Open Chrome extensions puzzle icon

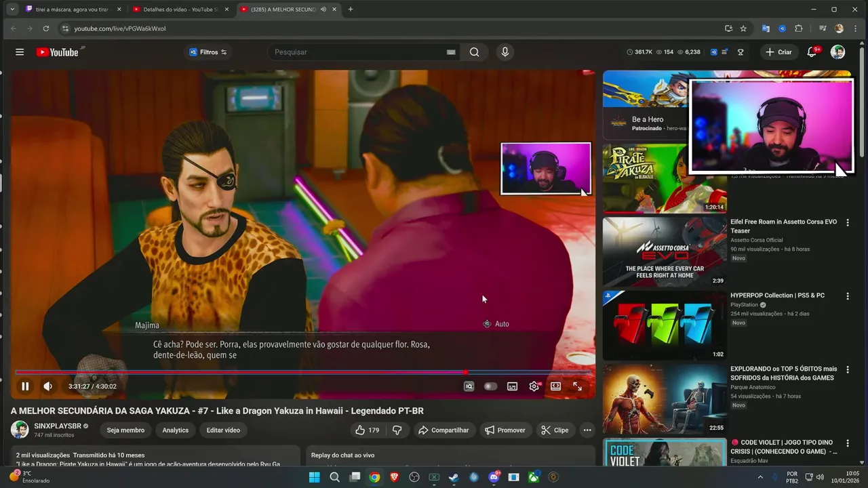[x=798, y=28]
